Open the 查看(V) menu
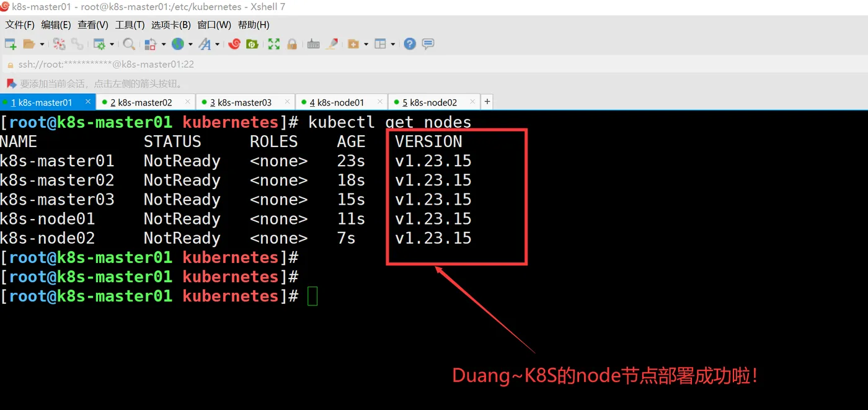The width and height of the screenshot is (868, 410). tap(93, 25)
